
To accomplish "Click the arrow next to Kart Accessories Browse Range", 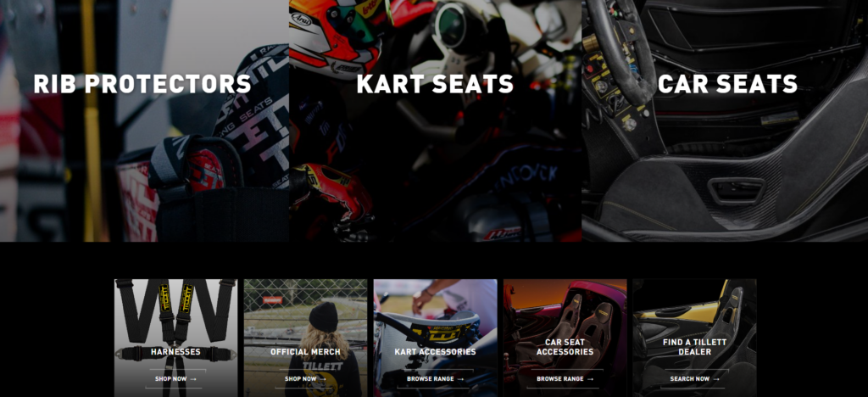I will click(x=460, y=379).
